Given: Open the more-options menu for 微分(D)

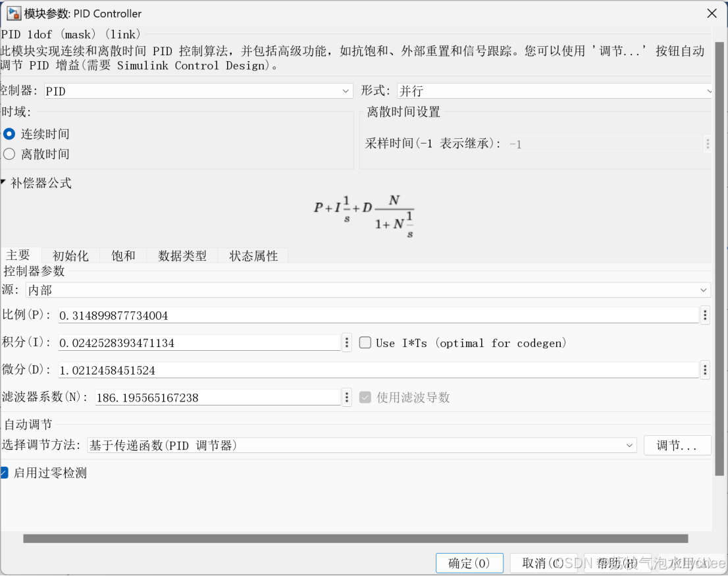Looking at the screenshot, I should (x=705, y=370).
